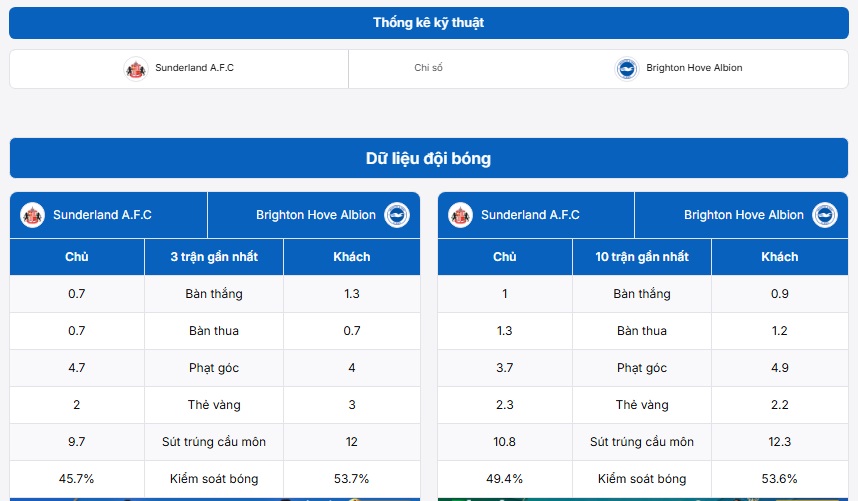Image resolution: width=858 pixels, height=501 pixels.
Task: Click 'Phạt góc' label in 3-match table
Action: 214,368
